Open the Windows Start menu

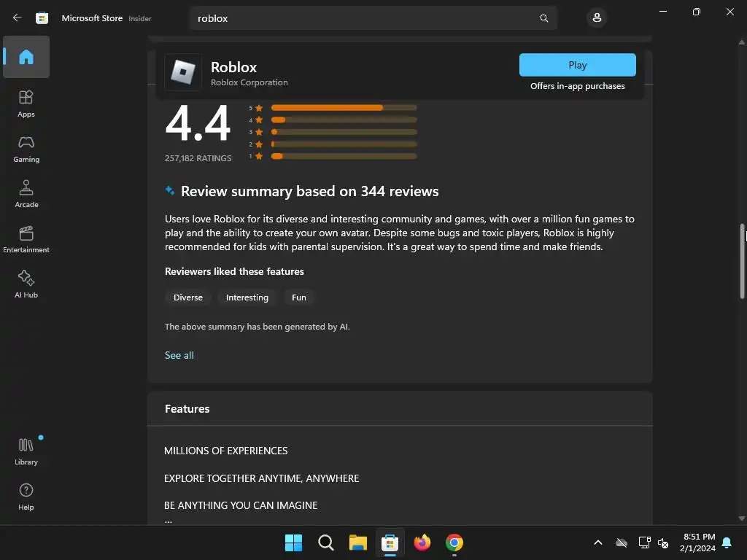[x=293, y=542]
